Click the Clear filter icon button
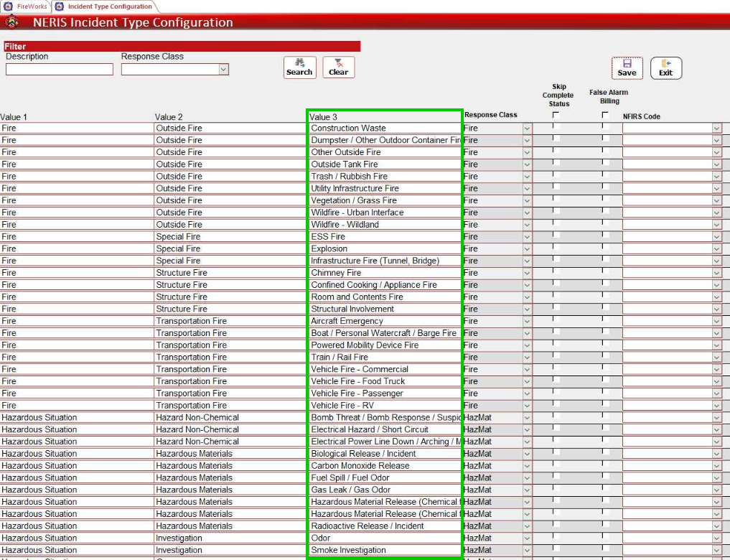 point(338,67)
